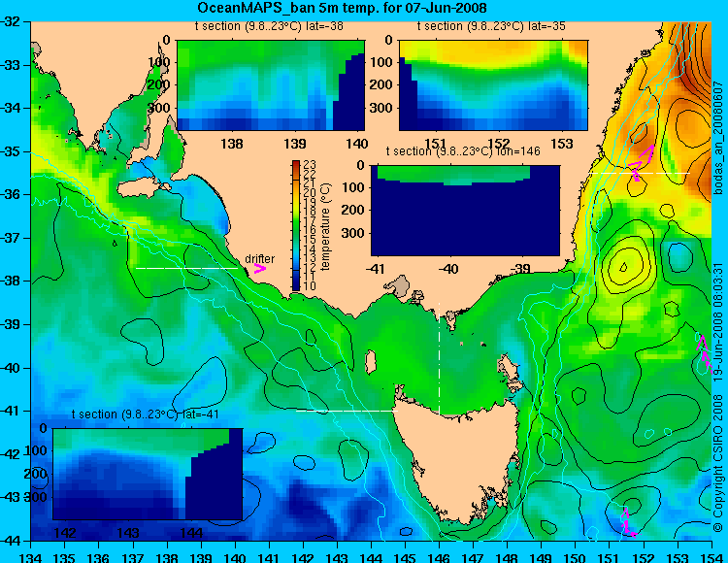Image resolution: width=728 pixels, height=563 pixels.
Task: Click latitude '-38' on the main left axis
Action: coord(11,281)
